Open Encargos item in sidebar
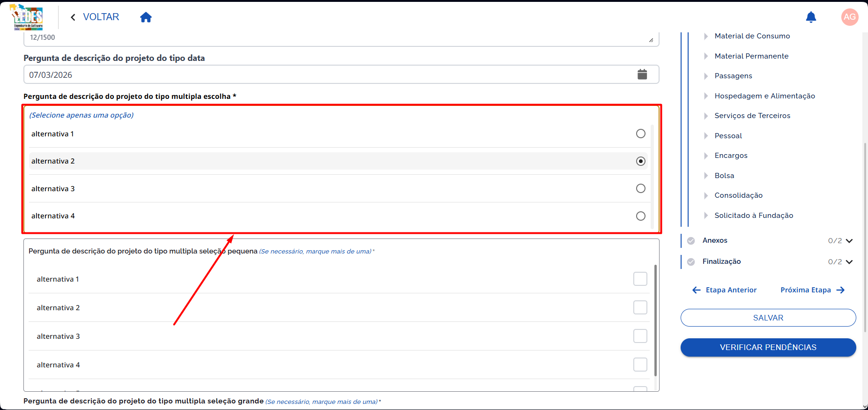This screenshot has width=868, height=410. [731, 156]
